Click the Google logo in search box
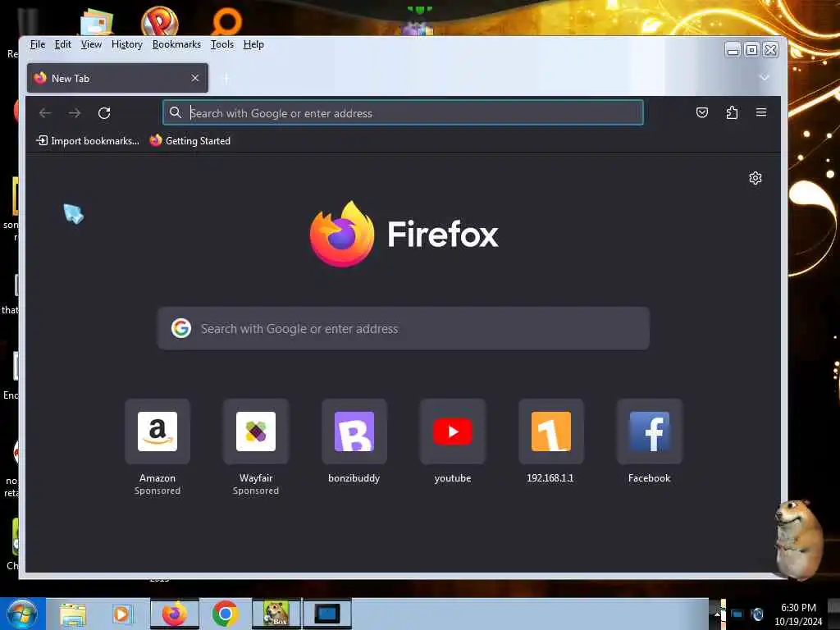This screenshot has width=840, height=630. 181,328
